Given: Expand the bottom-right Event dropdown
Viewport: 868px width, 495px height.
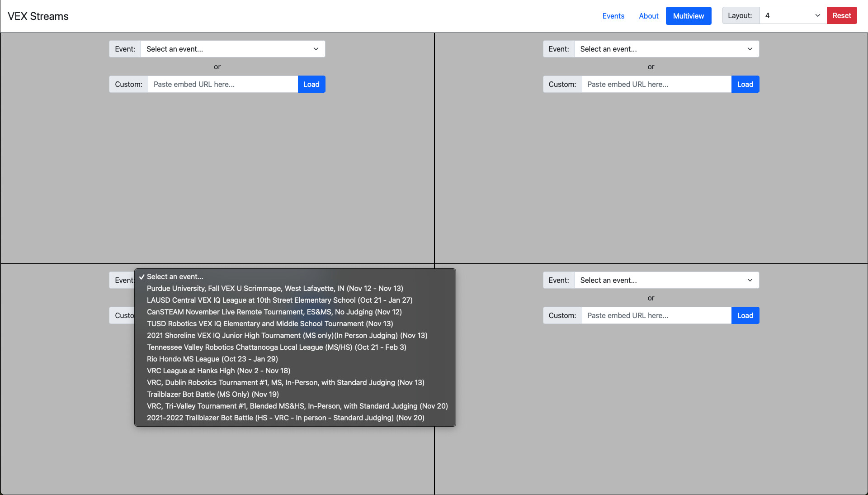Looking at the screenshot, I should pyautogui.click(x=666, y=280).
